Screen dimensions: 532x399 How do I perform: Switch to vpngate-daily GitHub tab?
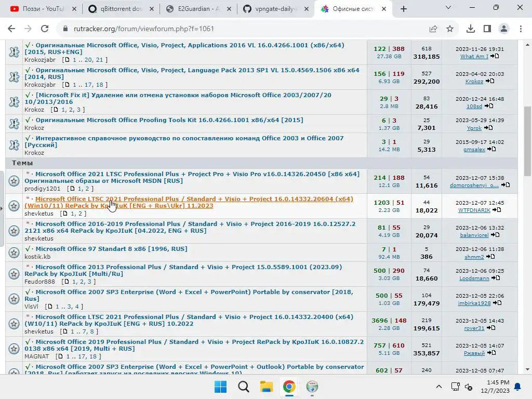pyautogui.click(x=275, y=9)
